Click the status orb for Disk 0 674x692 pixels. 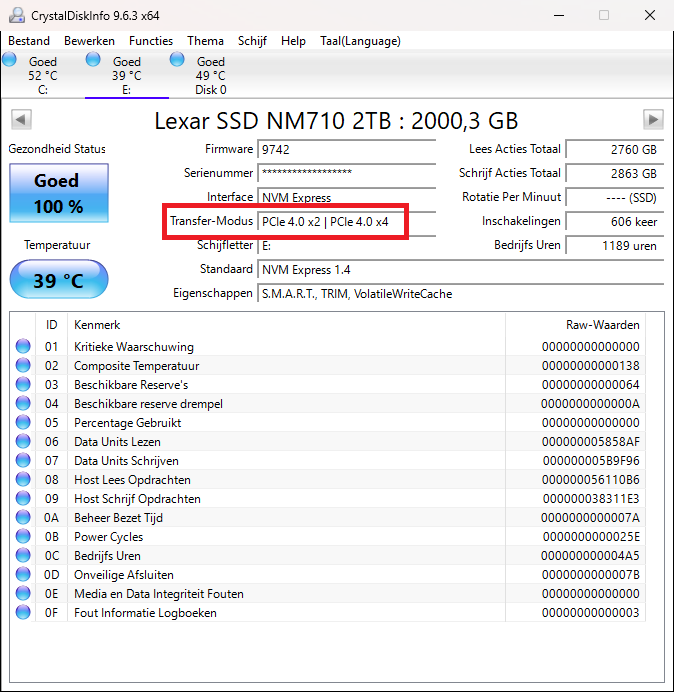pyautogui.click(x=177, y=59)
